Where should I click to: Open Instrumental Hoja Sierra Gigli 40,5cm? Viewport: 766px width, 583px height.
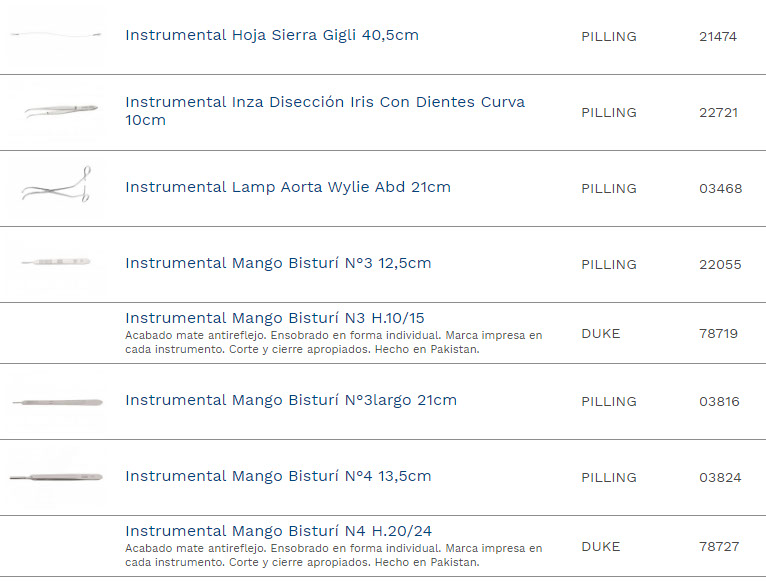271,35
